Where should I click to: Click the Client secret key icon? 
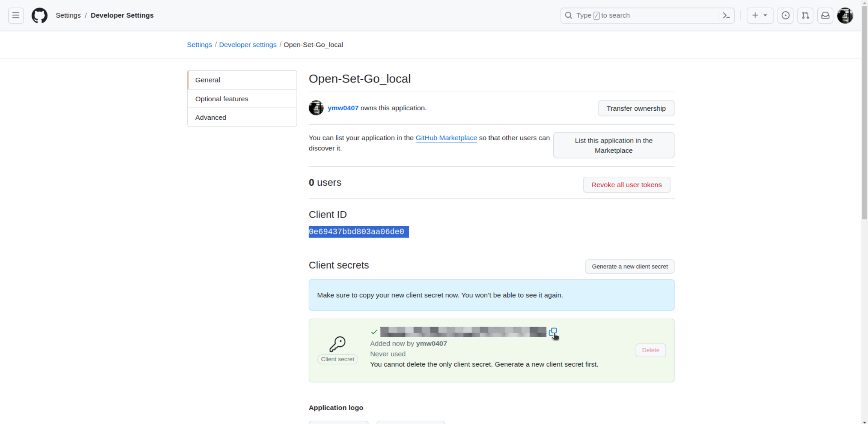coord(337,344)
